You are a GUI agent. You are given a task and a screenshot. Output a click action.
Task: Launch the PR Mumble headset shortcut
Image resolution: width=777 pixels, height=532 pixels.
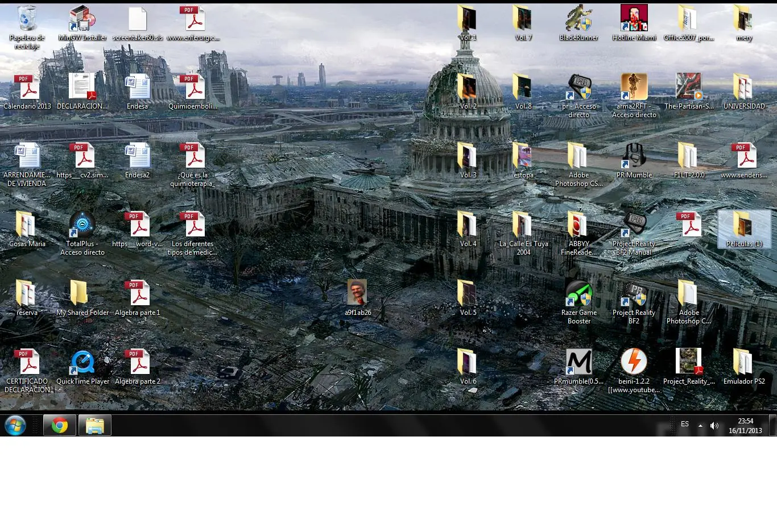(634, 161)
